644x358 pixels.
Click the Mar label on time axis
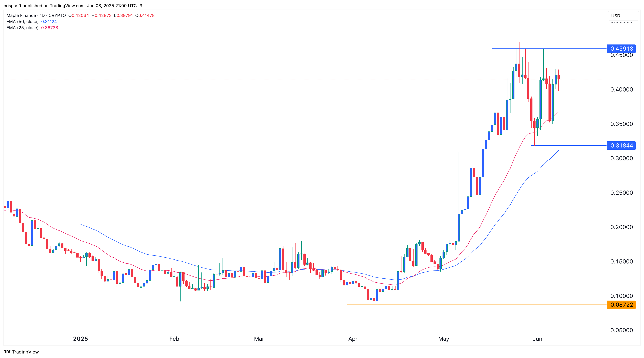(x=259, y=339)
